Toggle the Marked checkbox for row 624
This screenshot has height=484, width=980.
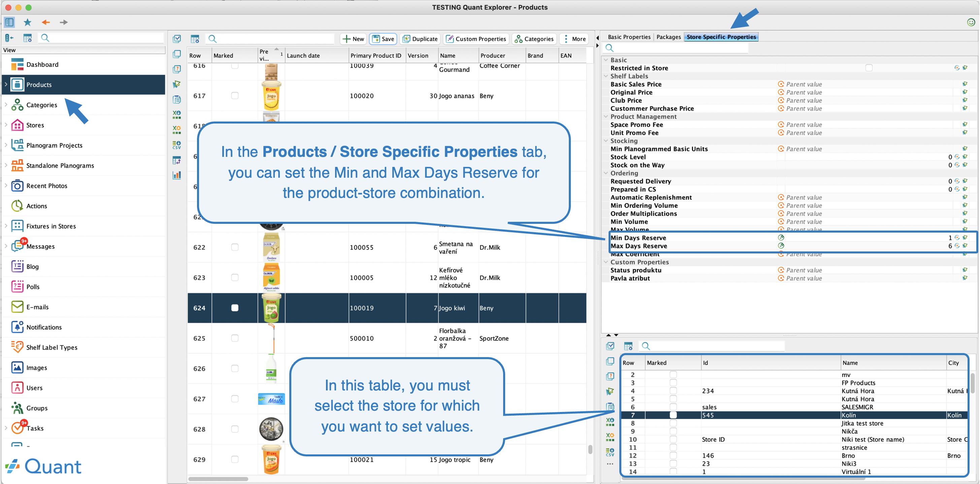pos(235,308)
